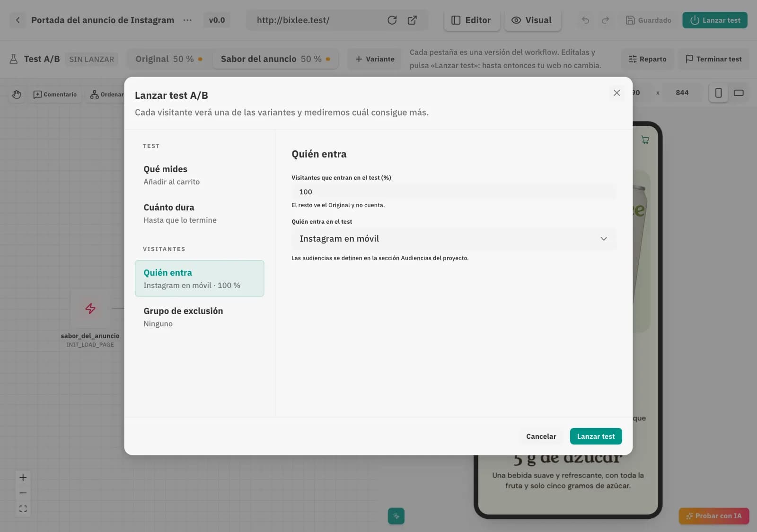
Task: Edit the visitors percentage field showing 100
Action: pyautogui.click(x=454, y=192)
